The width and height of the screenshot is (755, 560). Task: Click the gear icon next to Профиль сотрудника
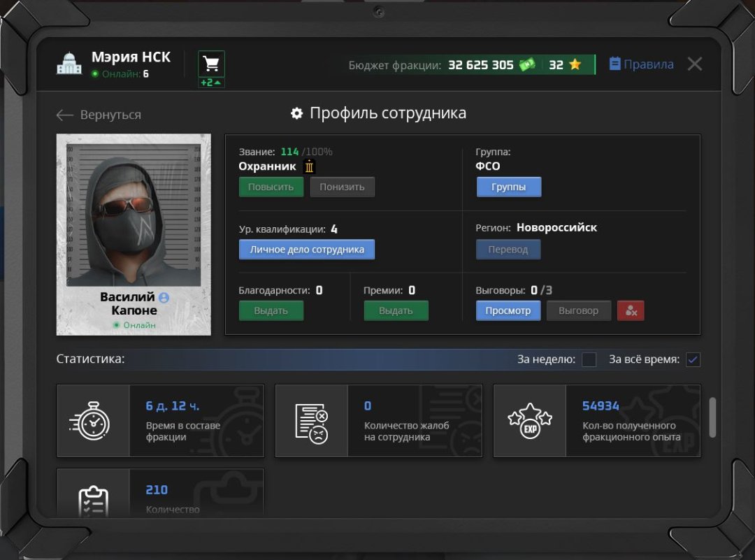[296, 113]
